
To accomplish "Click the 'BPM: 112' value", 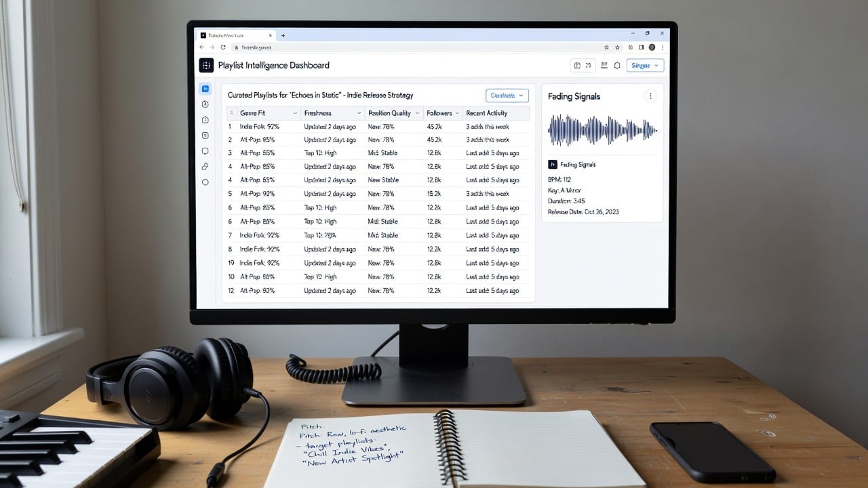I will click(561, 180).
